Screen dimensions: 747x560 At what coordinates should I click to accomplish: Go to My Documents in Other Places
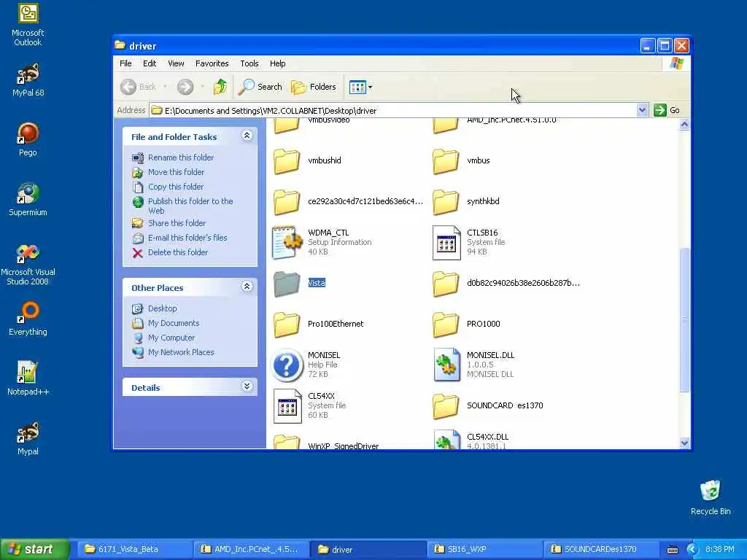[174, 323]
